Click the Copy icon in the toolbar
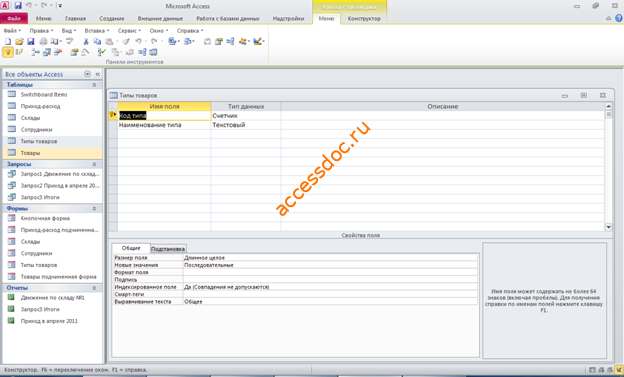Screen dimensions: 624x377 97,41
